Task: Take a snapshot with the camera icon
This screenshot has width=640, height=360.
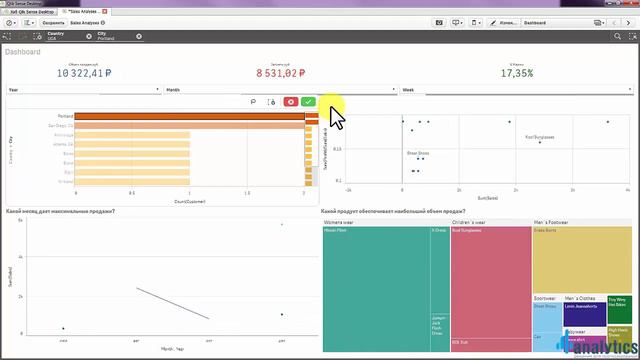Action: click(x=439, y=23)
